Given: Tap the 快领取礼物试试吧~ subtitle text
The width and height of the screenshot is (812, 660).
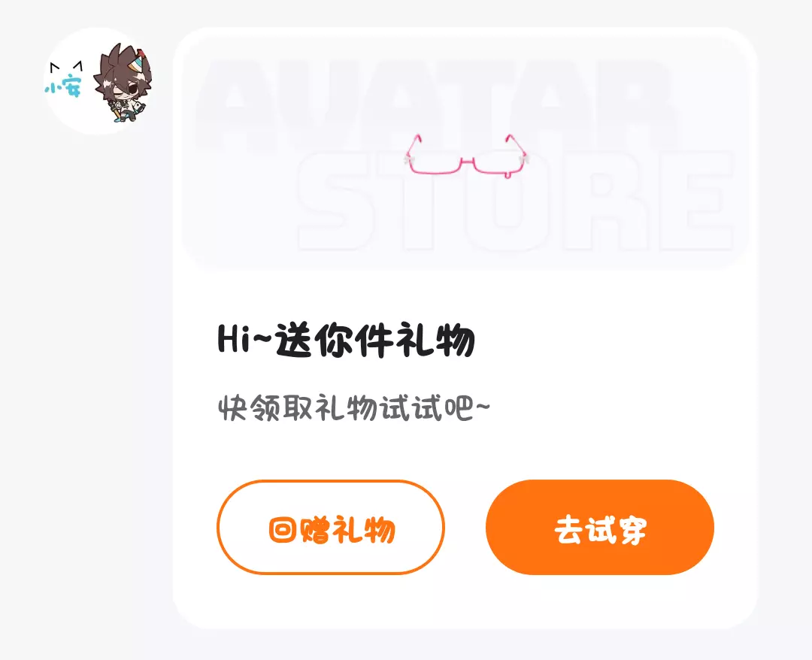Looking at the screenshot, I should [353, 408].
